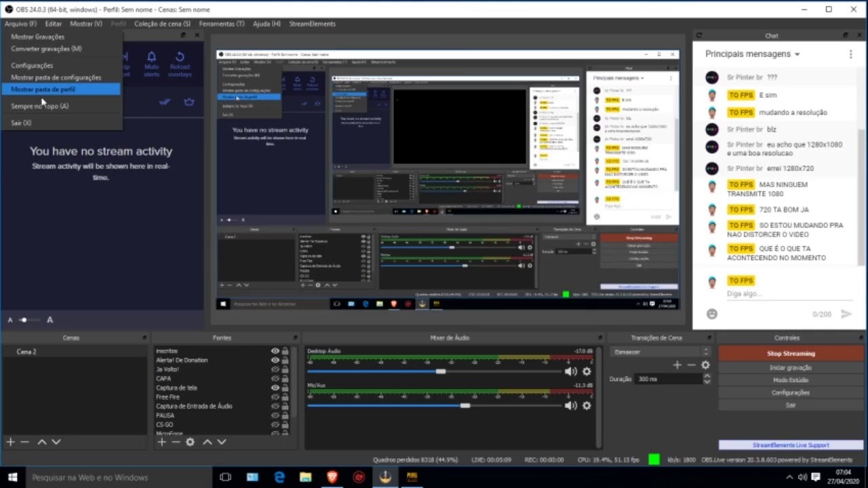Mute Mic/Aux with the speaker icon
The width and height of the screenshot is (868, 488).
(x=571, y=405)
